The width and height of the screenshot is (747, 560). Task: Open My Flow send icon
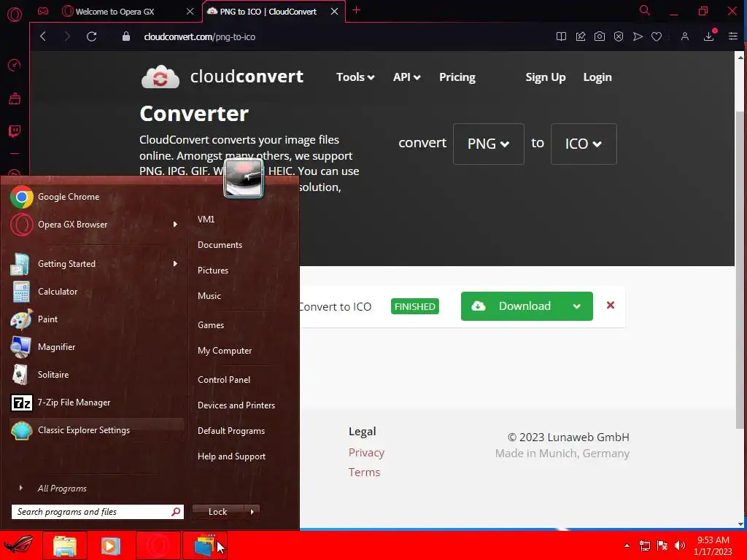(x=638, y=36)
